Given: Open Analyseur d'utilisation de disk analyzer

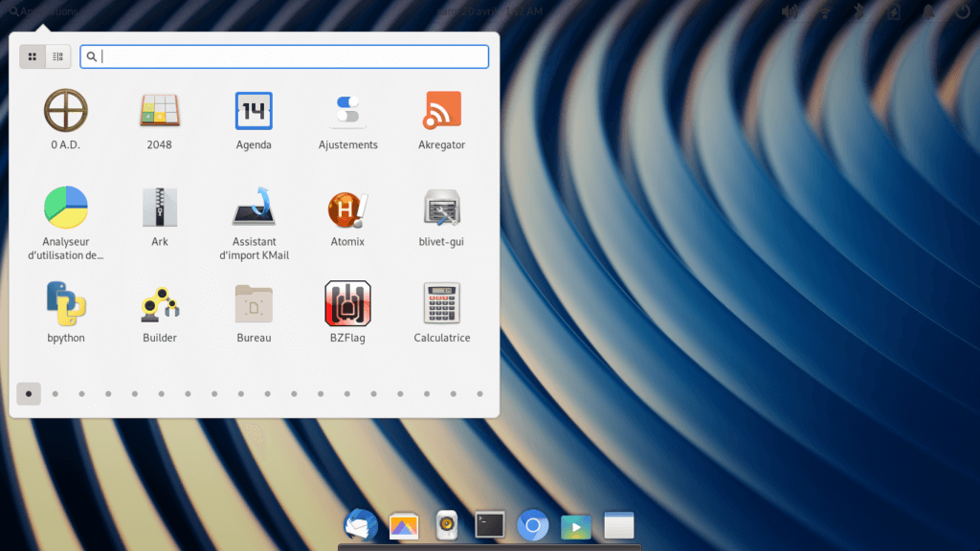Looking at the screenshot, I should tap(66, 222).
